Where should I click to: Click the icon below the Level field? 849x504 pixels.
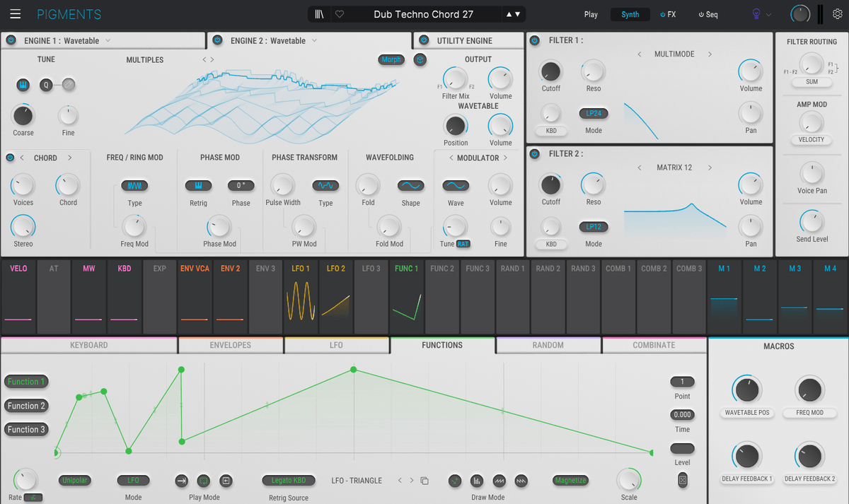point(682,481)
